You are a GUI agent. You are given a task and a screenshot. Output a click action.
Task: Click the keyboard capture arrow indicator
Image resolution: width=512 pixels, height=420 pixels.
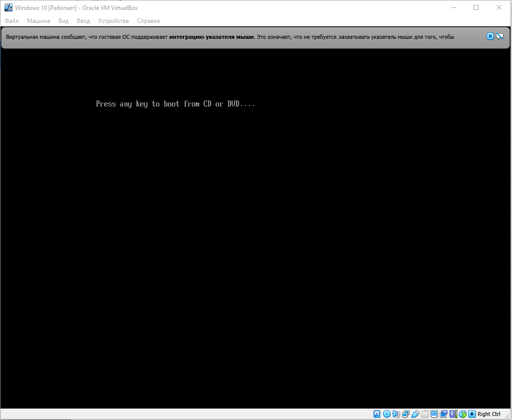(x=472, y=414)
